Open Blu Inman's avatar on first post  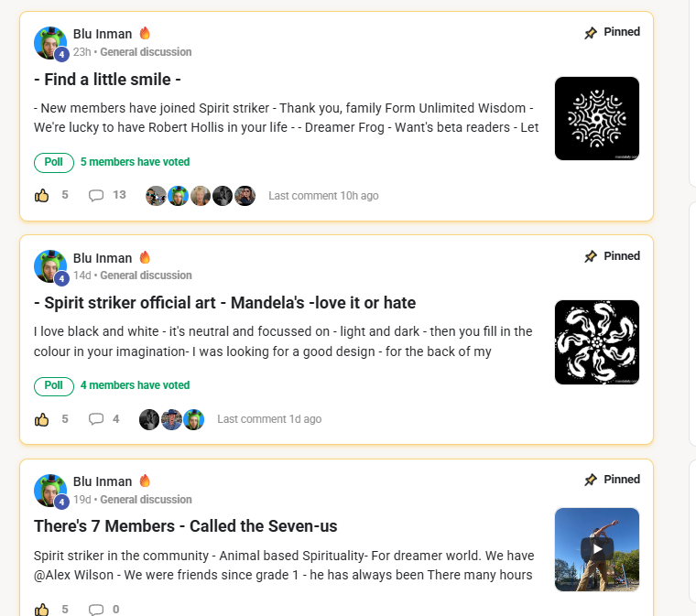[49, 42]
